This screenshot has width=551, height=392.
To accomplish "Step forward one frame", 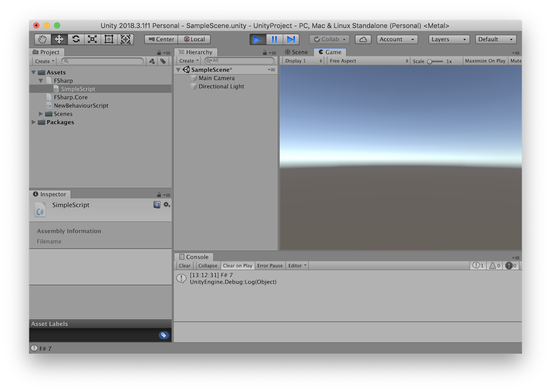I will [291, 39].
